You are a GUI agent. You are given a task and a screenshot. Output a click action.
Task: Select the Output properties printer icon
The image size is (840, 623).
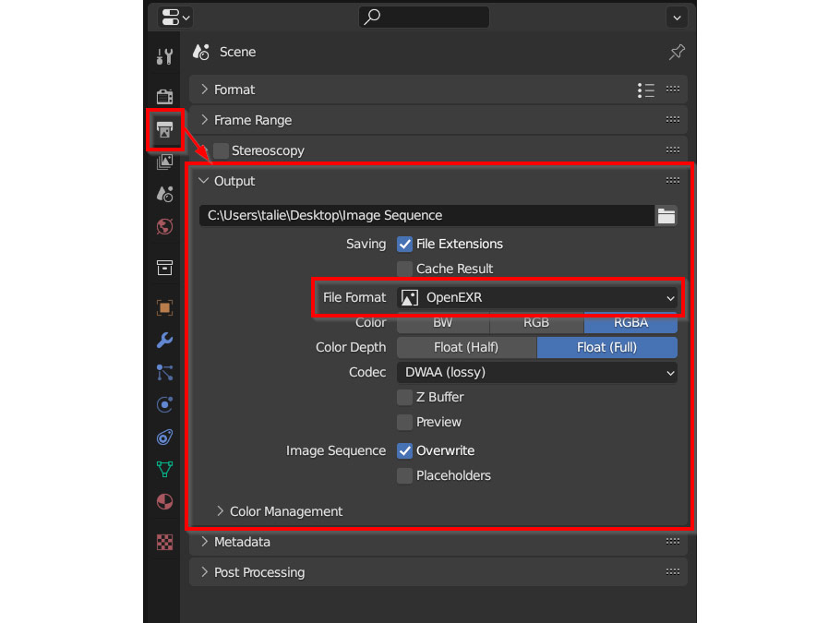pos(164,129)
